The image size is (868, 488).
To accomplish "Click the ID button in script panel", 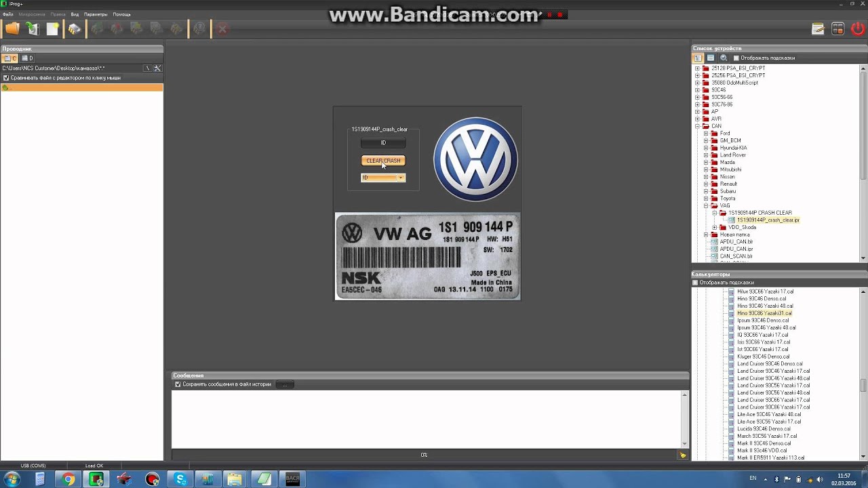I will [x=383, y=143].
